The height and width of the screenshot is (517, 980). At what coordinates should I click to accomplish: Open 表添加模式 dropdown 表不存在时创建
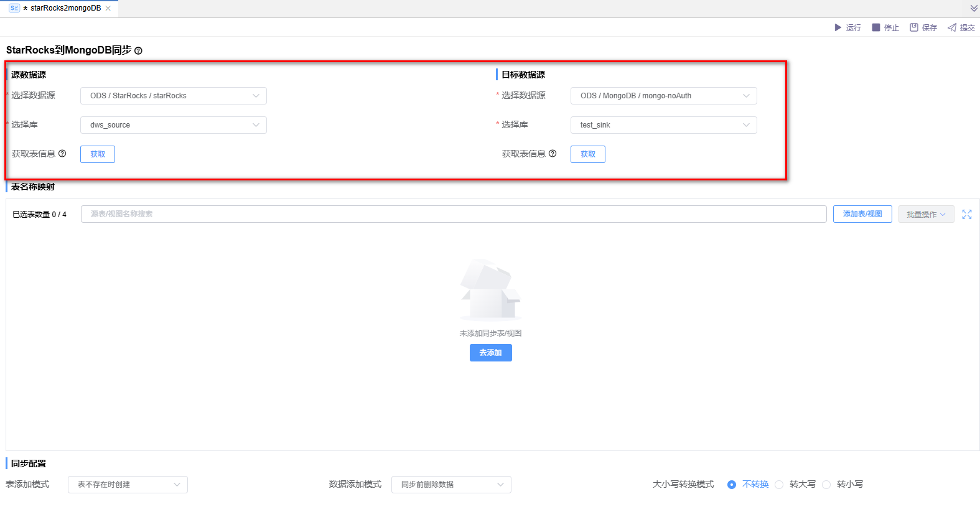[128, 485]
